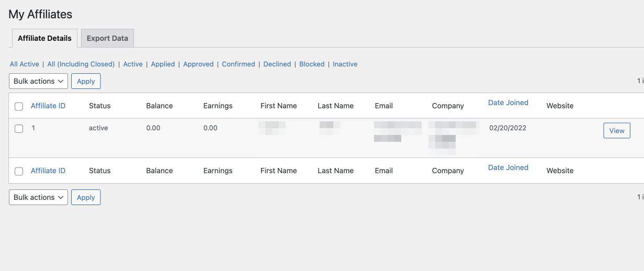
Task: Filter list to Blocked affiliates
Action: [x=312, y=64]
